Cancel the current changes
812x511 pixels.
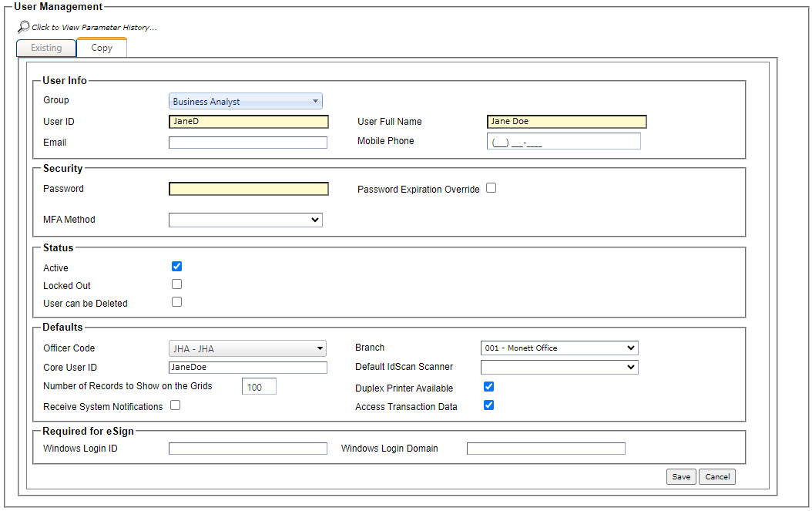[x=716, y=476]
